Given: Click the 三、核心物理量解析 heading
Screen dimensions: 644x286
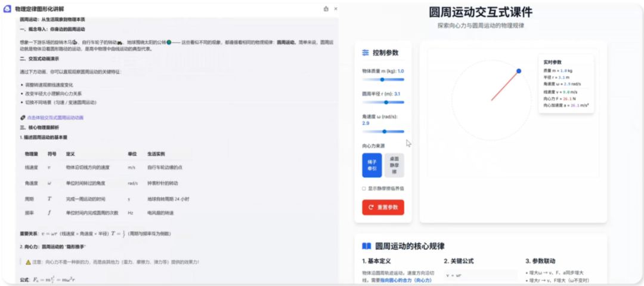Looking at the screenshot, I should tap(39, 128).
